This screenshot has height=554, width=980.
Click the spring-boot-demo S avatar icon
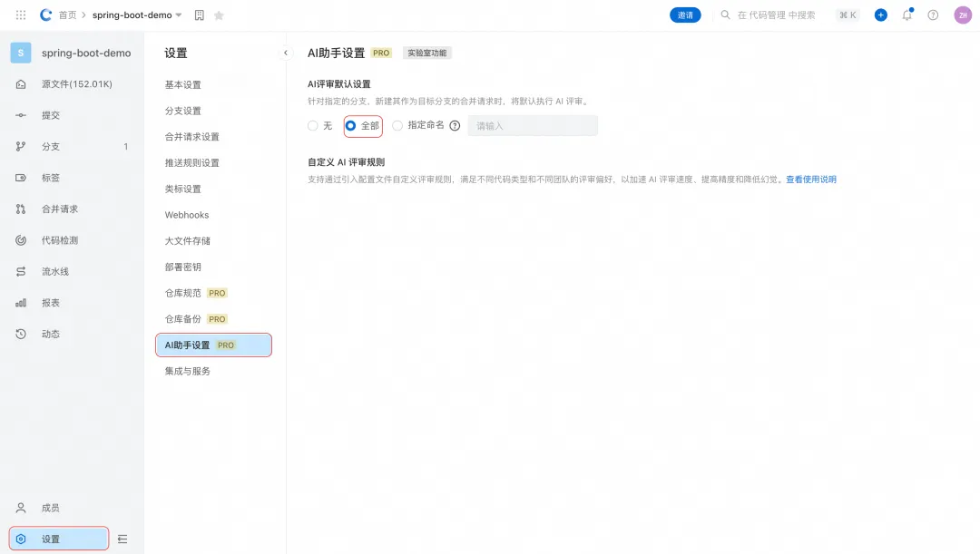pyautogui.click(x=21, y=53)
